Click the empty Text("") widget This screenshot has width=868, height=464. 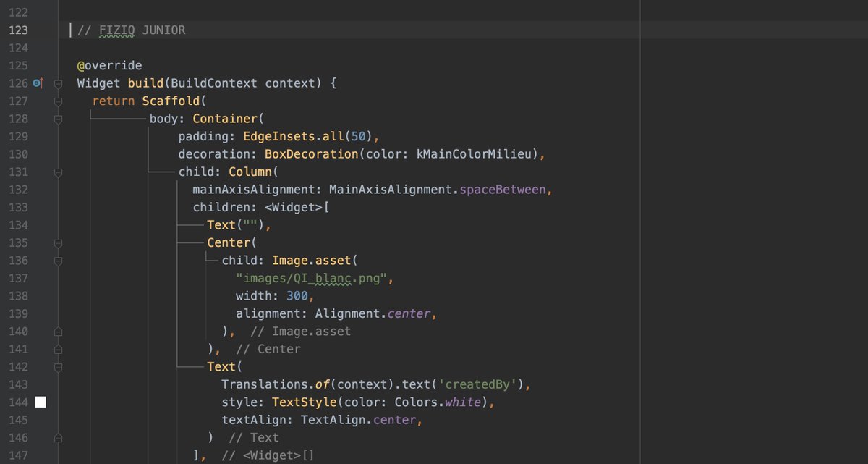coord(236,225)
